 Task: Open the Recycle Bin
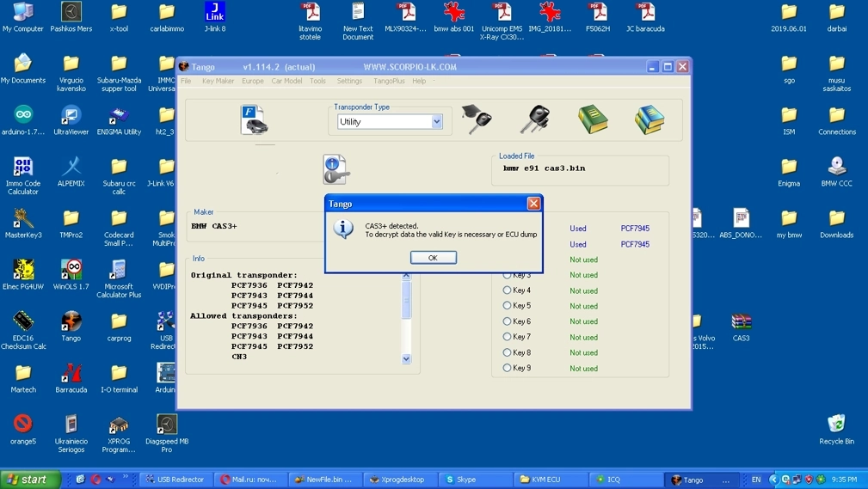click(836, 429)
